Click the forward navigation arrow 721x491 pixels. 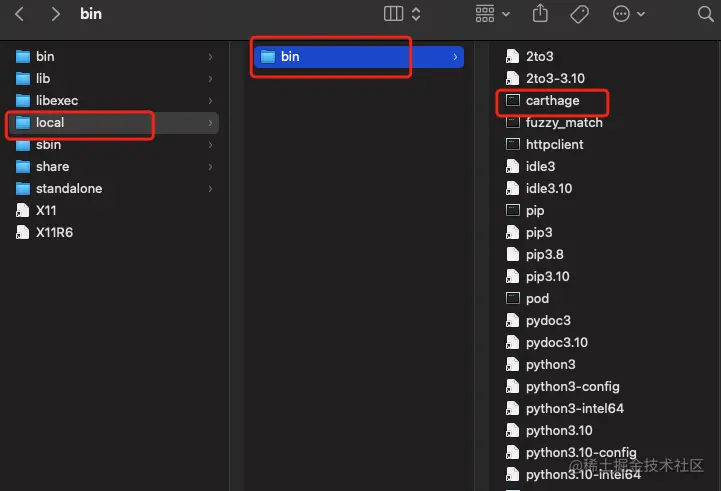(x=55, y=14)
